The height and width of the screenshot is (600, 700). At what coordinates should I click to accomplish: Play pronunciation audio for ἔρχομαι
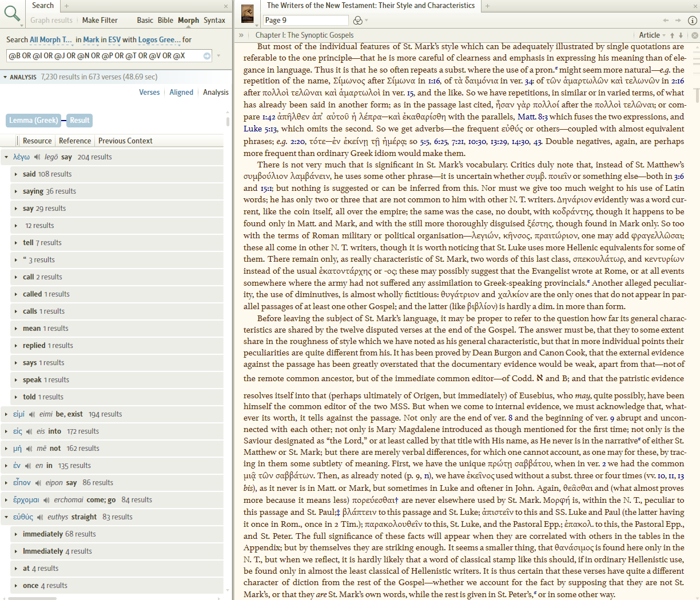tap(47, 500)
